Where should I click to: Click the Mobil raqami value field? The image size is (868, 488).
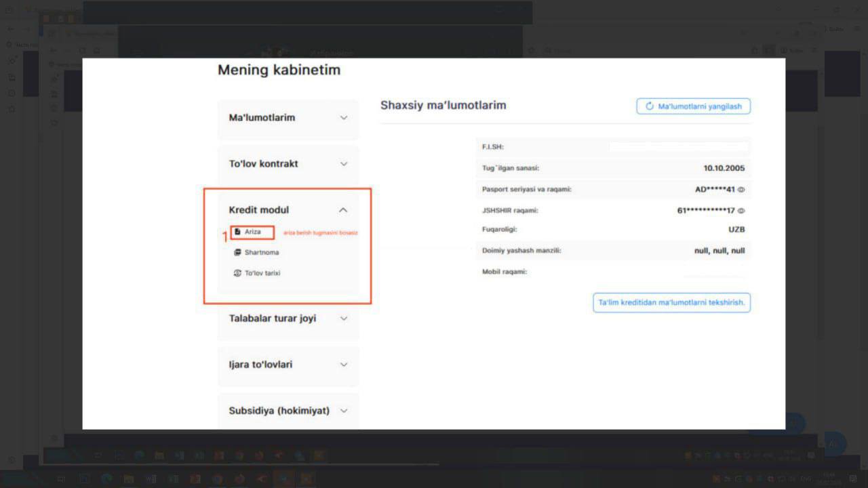713,272
